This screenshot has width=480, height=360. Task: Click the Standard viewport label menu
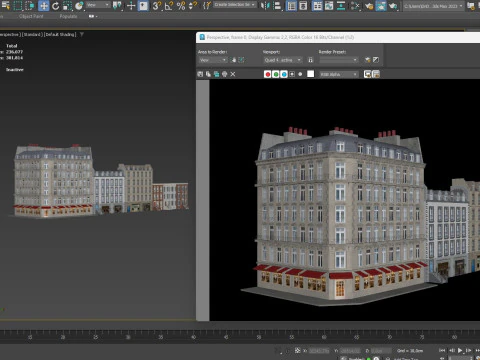coord(32,34)
